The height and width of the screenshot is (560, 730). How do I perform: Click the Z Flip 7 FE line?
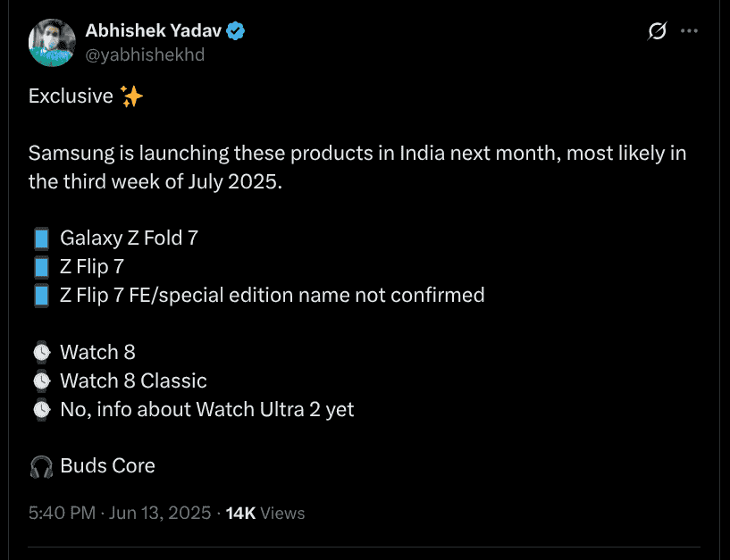[x=272, y=294]
